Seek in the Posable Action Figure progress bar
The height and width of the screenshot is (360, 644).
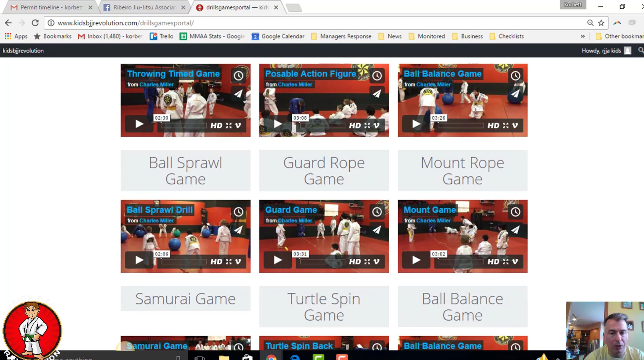[x=323, y=126]
